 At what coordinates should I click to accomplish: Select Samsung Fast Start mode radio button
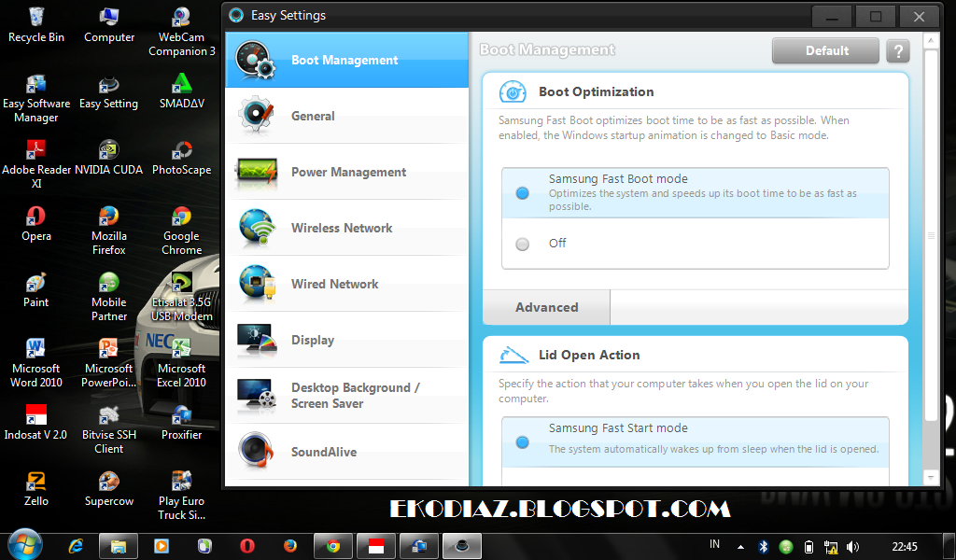[523, 442]
